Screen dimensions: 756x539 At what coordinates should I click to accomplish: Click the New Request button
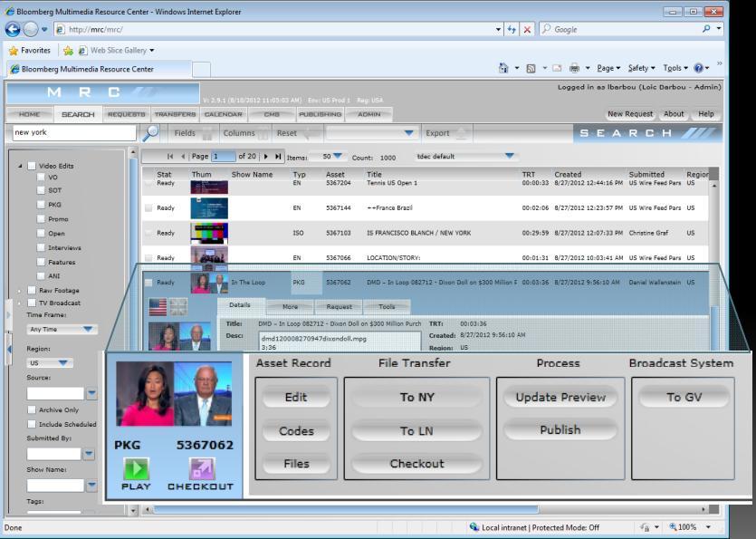point(630,114)
